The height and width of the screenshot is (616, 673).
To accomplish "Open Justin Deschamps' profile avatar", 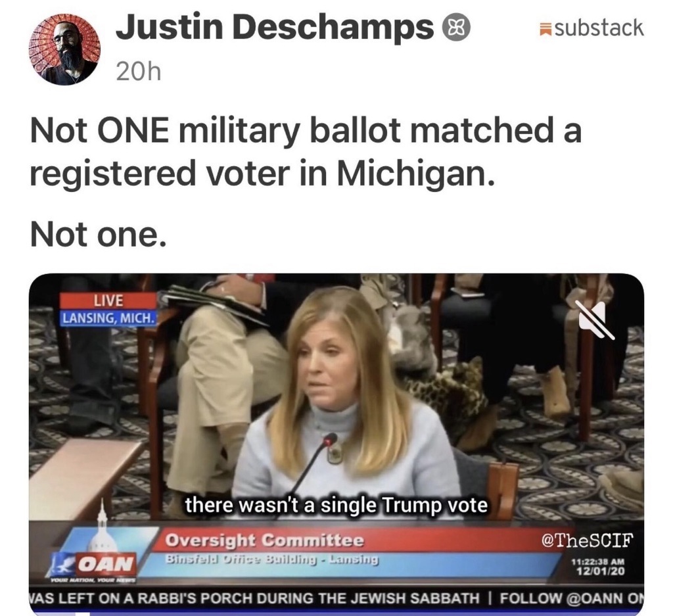I will coord(64,49).
